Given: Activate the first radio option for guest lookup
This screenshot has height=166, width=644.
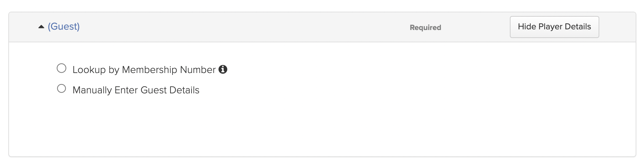Looking at the screenshot, I should tap(61, 68).
